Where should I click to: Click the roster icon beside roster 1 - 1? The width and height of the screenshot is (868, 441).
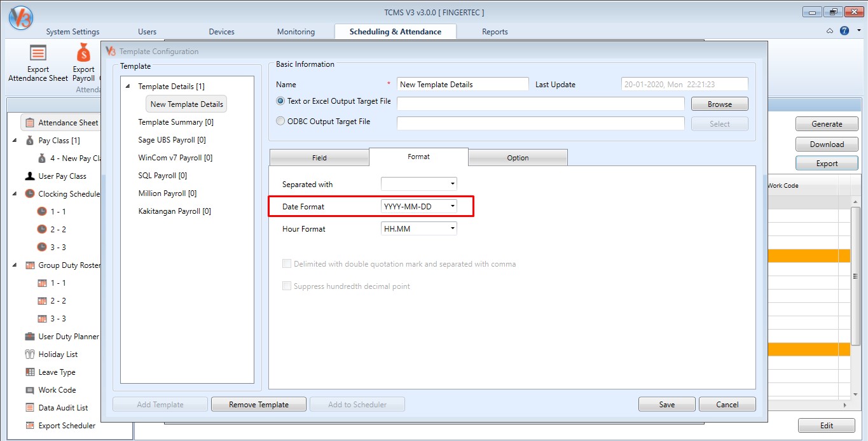(x=42, y=283)
